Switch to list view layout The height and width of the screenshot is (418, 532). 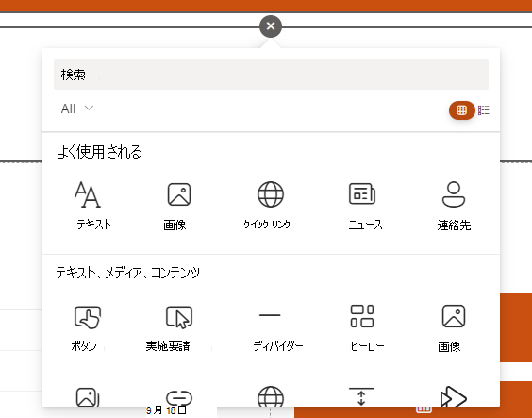[484, 110]
